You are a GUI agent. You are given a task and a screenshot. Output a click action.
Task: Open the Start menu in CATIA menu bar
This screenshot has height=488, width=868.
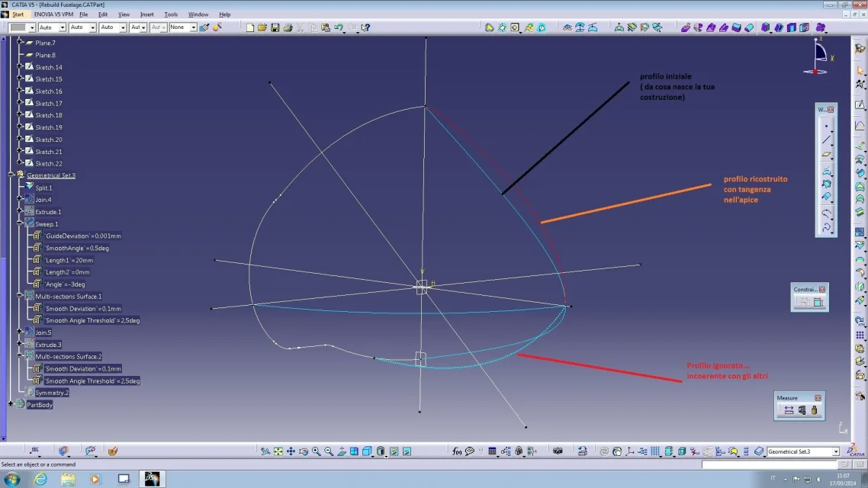[x=18, y=14]
